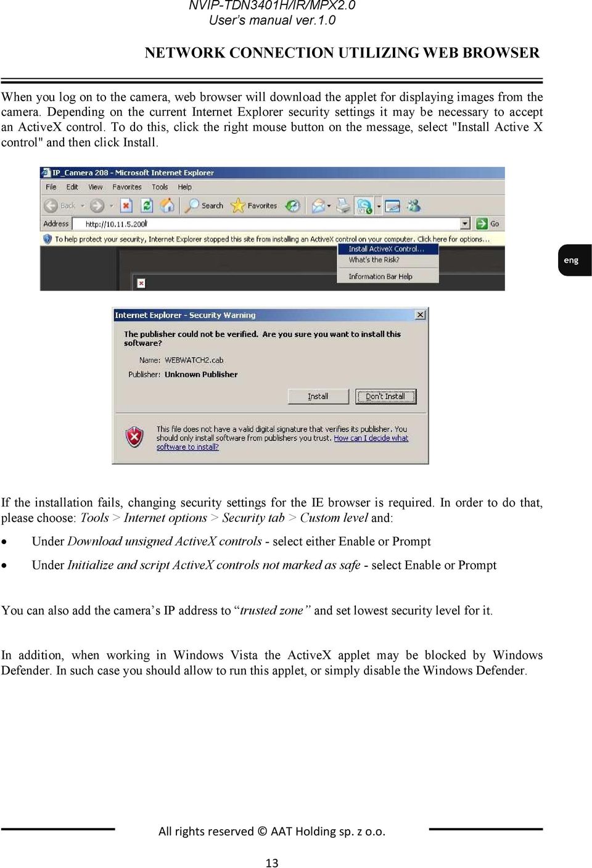Open the Favorites menu
Screen dimensions: 592x868
pos(127,187)
